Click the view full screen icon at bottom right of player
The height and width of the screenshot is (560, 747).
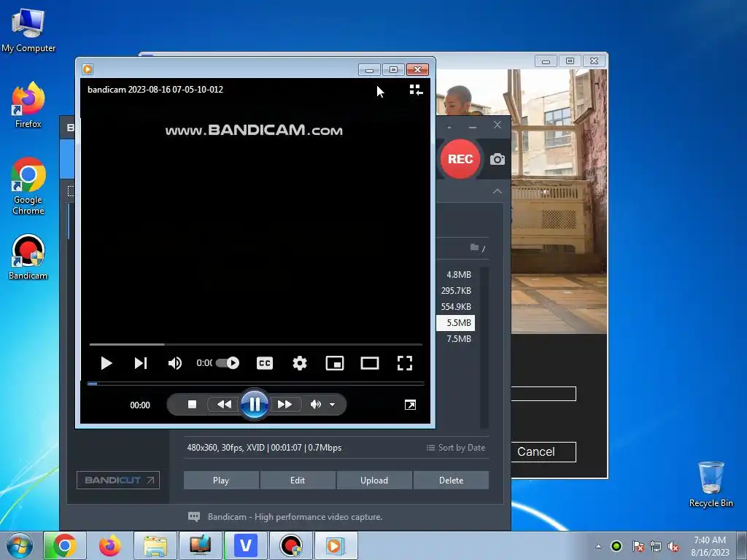pyautogui.click(x=410, y=405)
